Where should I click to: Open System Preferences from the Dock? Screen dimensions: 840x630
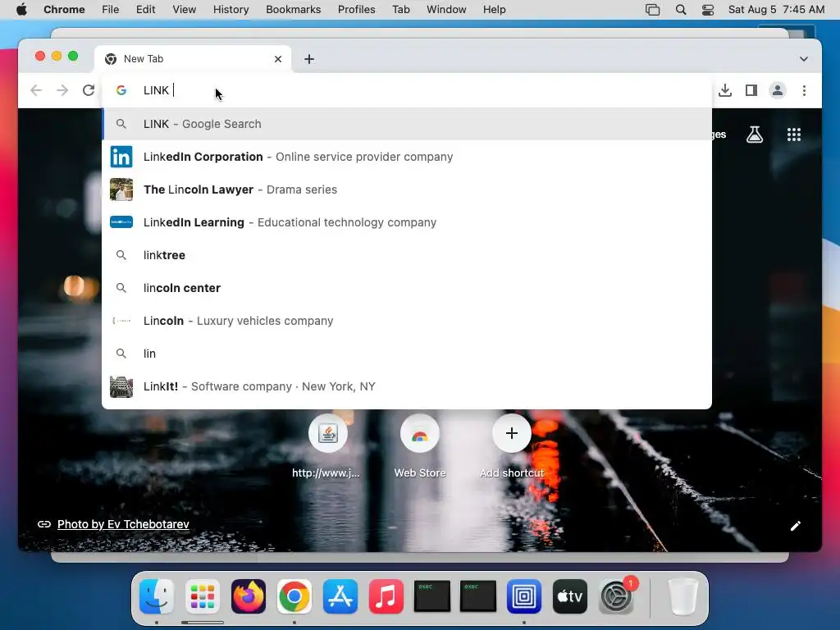pos(616,596)
